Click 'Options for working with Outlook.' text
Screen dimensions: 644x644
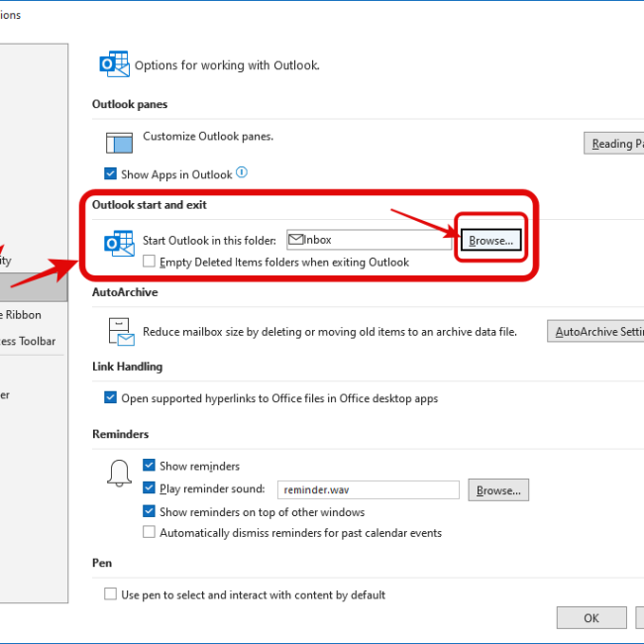coord(227,65)
